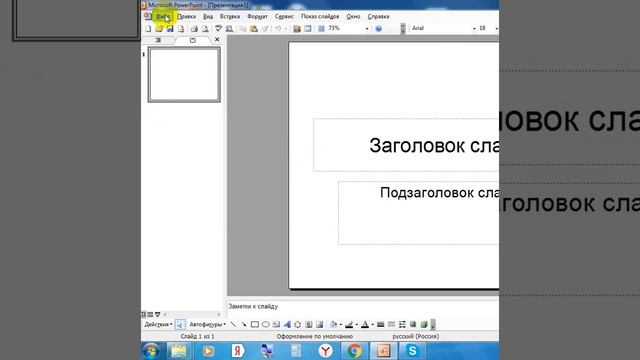Apply line color brush swatch
The image size is (640, 360).
tap(349, 324)
